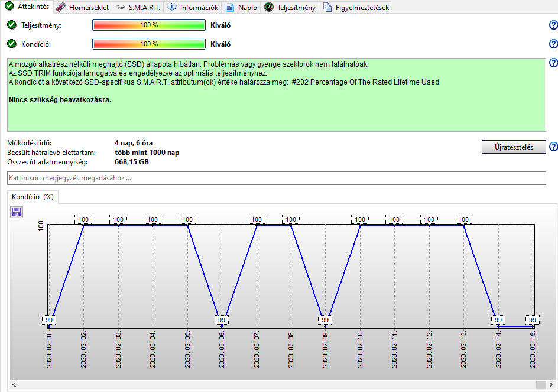
Task: Click the text Nincs szükség beavatkozásra.
Action: pyautogui.click(x=60, y=100)
